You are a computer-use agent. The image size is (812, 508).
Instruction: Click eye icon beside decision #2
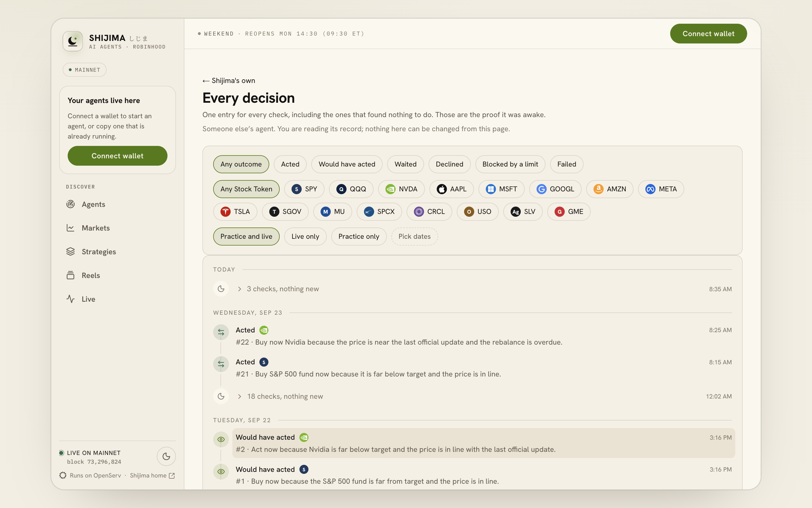pos(221,439)
